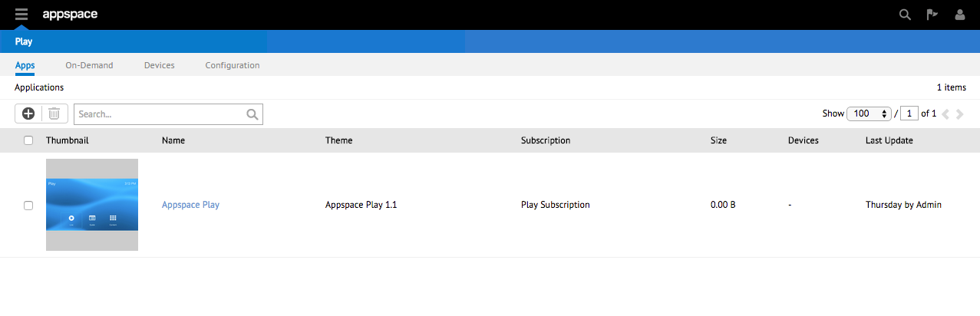Select the Appspace Play 1.1 theme cell
The height and width of the screenshot is (316, 980).
[x=361, y=205]
